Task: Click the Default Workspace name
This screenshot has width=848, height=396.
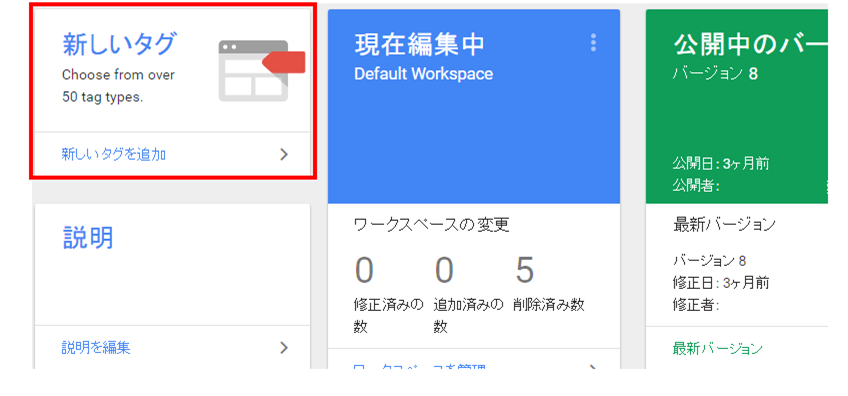Action: [423, 74]
